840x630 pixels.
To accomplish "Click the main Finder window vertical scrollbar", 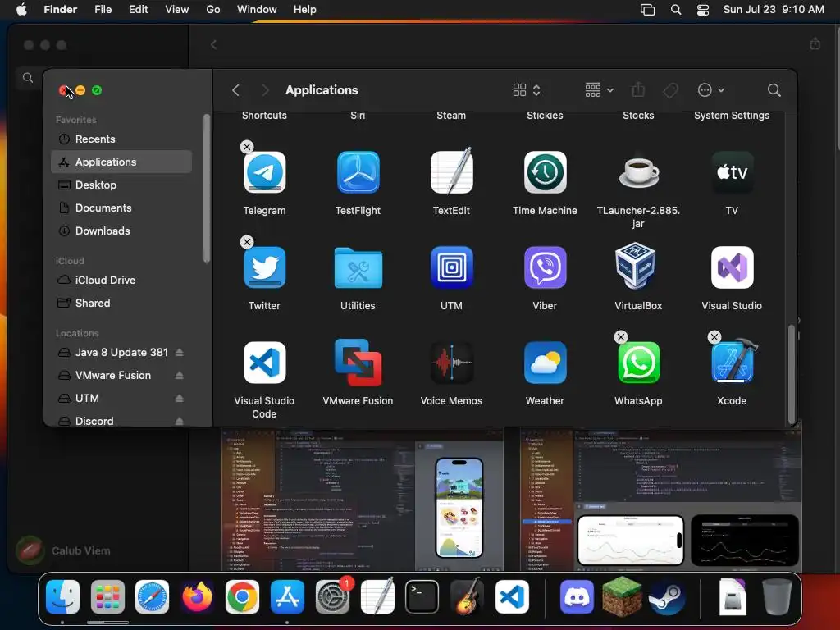I will click(792, 374).
